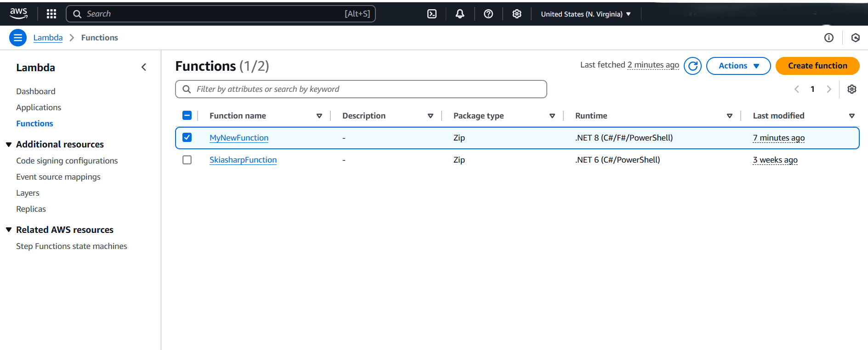Toggle the select-all functions checkbox
Screen dimensions: 868x350
[x=187, y=115]
